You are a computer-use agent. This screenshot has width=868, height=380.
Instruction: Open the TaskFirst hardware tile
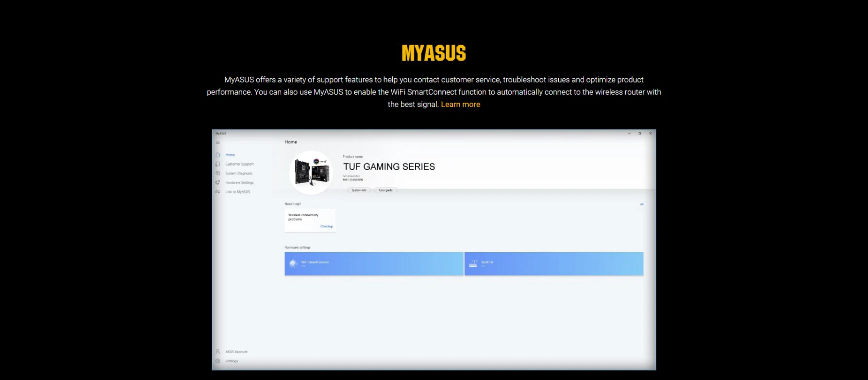point(554,264)
